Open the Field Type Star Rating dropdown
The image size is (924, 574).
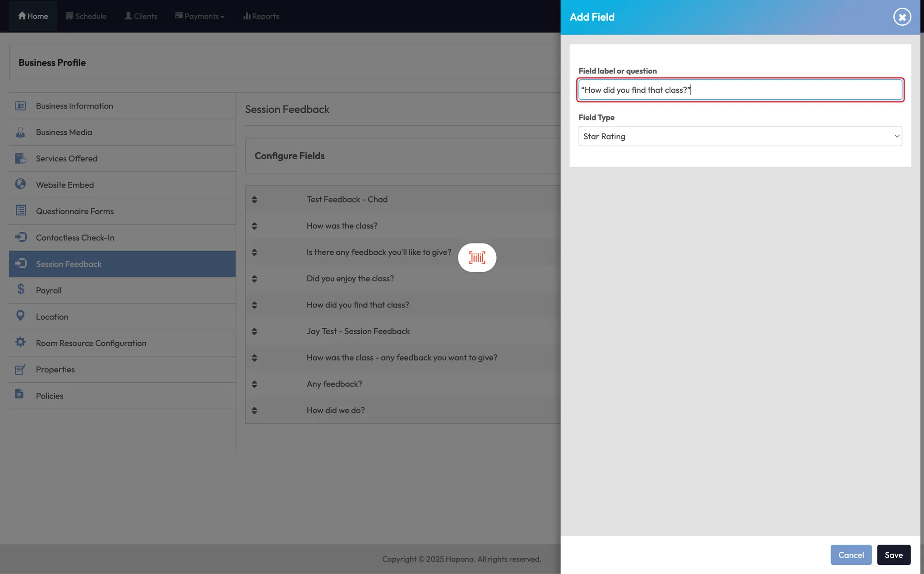pyautogui.click(x=740, y=136)
